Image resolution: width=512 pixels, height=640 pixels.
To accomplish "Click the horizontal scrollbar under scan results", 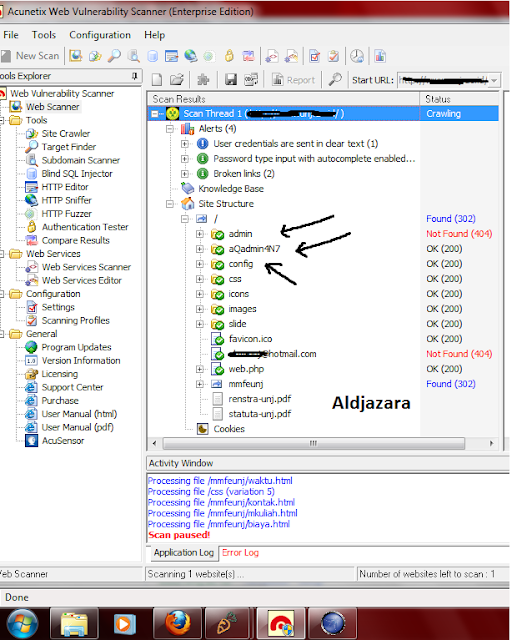I will coord(313,443).
